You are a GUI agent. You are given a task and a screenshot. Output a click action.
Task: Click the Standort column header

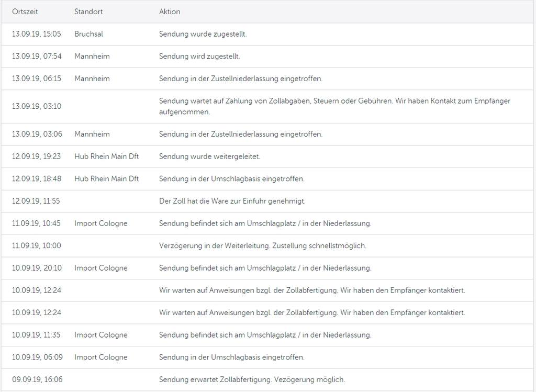pyautogui.click(x=88, y=12)
